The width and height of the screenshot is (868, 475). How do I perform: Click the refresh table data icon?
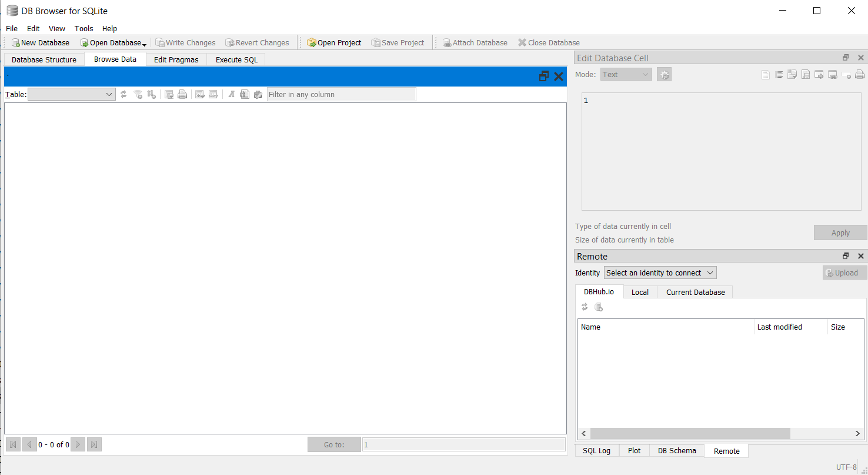click(123, 94)
